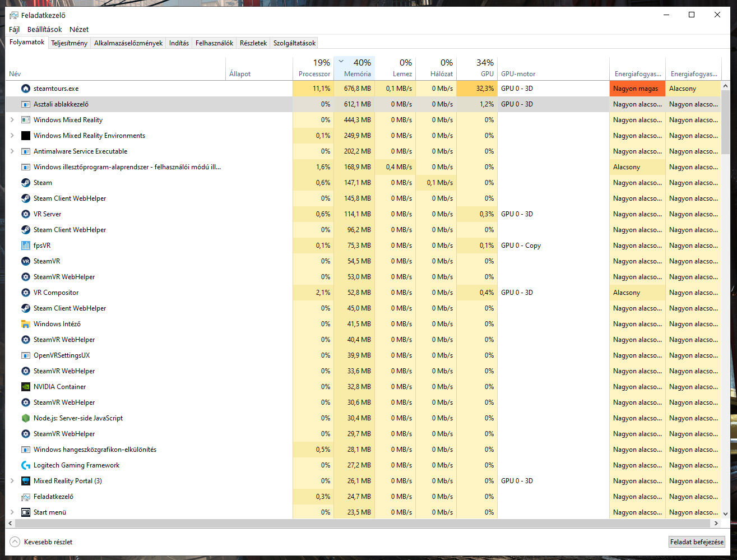
Task: Click the GPU 0 - Copy cell
Action: pos(553,246)
